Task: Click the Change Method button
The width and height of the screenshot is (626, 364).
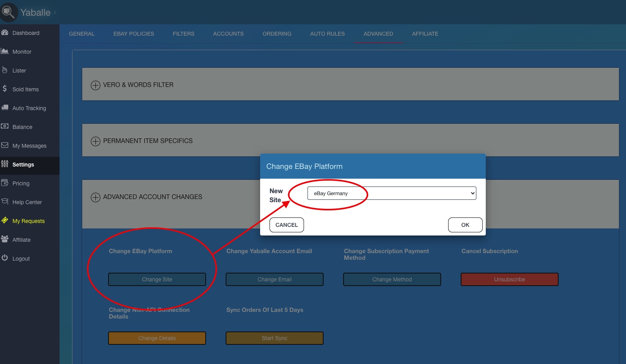Action: coord(392,279)
